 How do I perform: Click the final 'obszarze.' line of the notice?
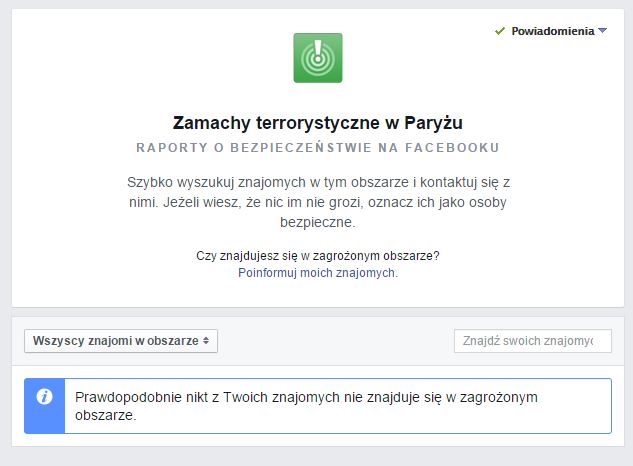(x=106, y=415)
